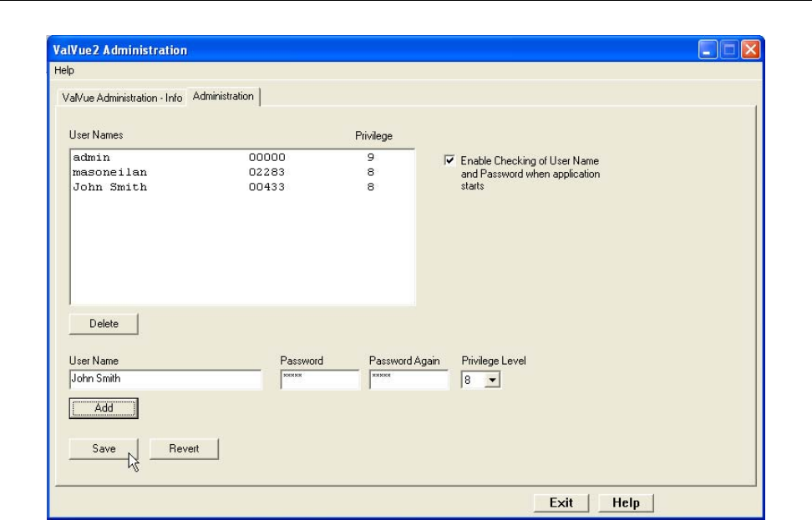
Task: Click the Add button
Action: pos(104,408)
